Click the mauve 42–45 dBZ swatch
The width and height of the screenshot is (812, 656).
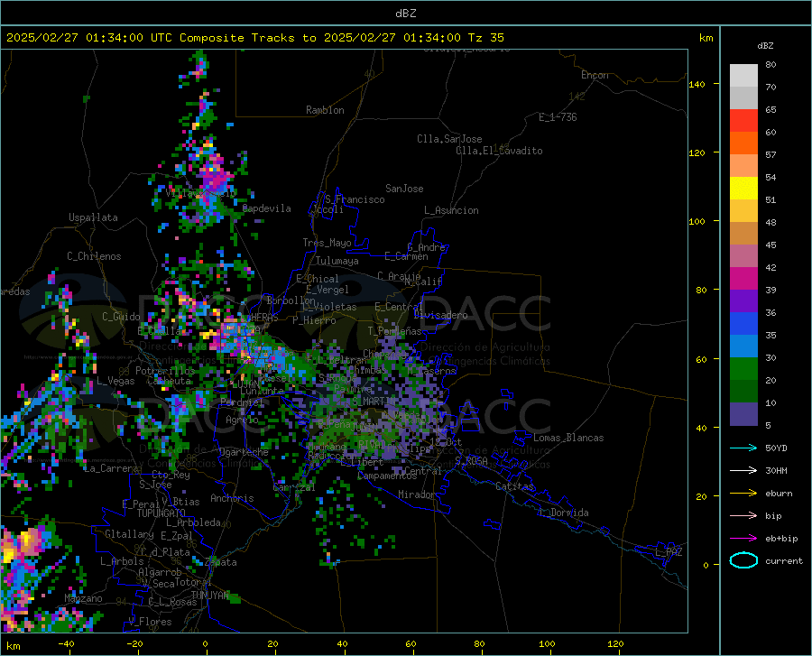point(743,256)
